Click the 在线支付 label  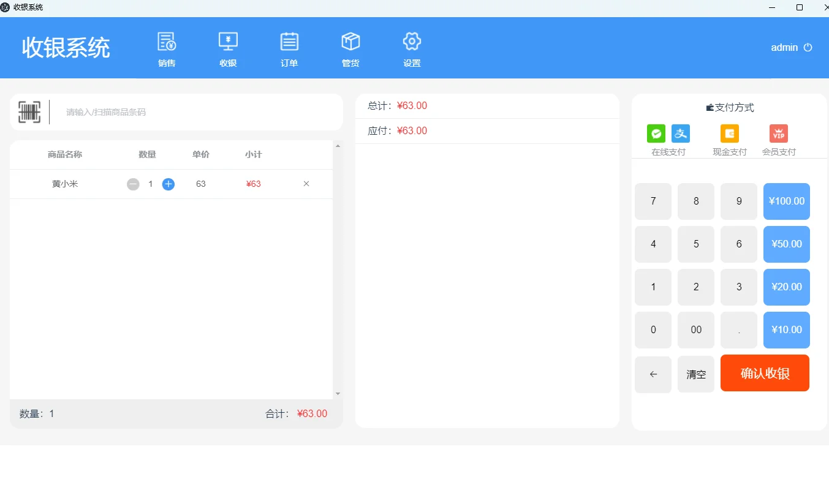(x=668, y=152)
